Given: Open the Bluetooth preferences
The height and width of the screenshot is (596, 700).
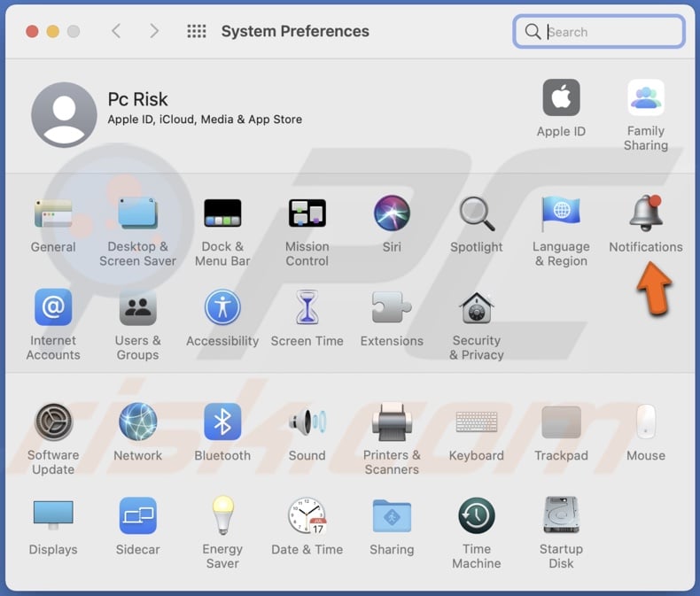Looking at the screenshot, I should (222, 422).
